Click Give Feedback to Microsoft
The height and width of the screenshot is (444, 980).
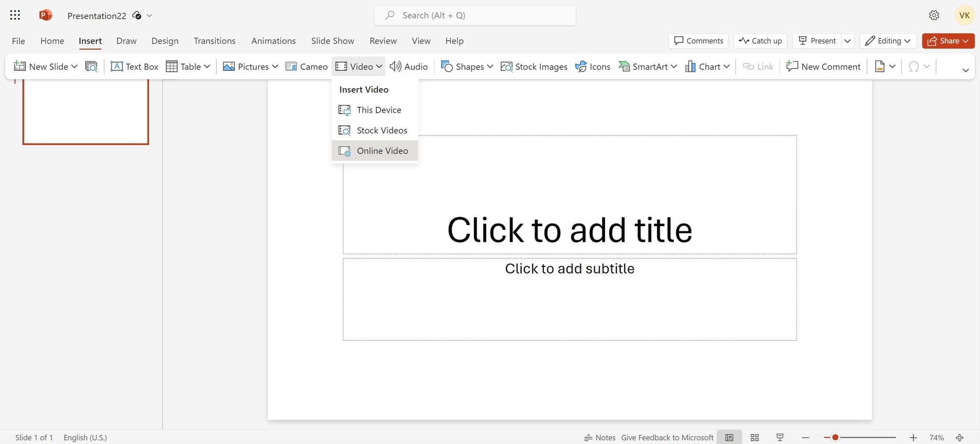(667, 437)
